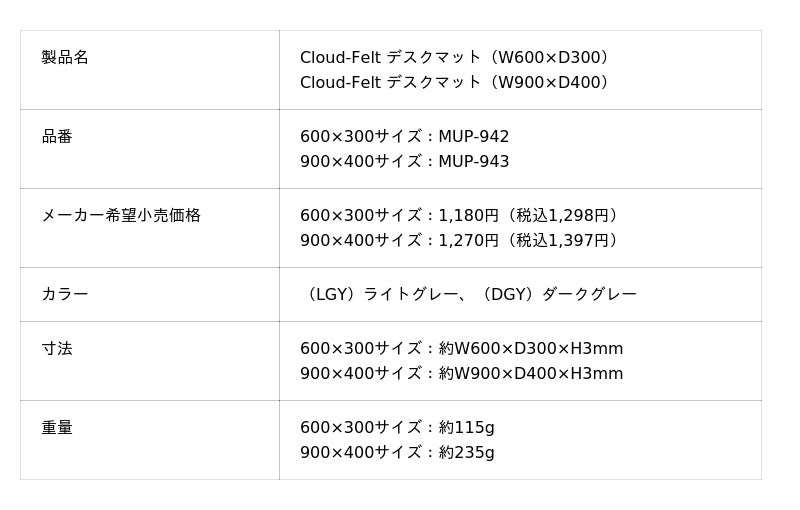
Task: Click the MUP-942 product number
Action: [x=473, y=136]
